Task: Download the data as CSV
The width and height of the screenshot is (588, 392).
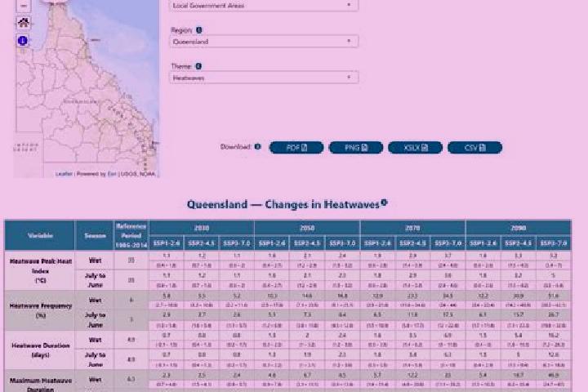Action: pyautogui.click(x=474, y=148)
